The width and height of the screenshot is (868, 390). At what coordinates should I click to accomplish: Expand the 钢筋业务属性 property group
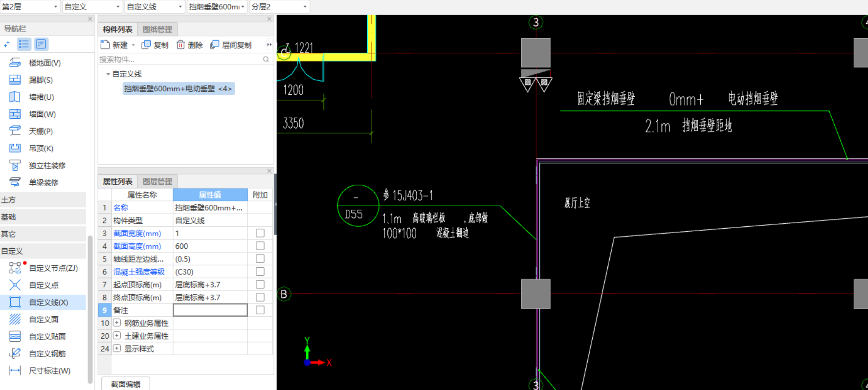point(117,323)
